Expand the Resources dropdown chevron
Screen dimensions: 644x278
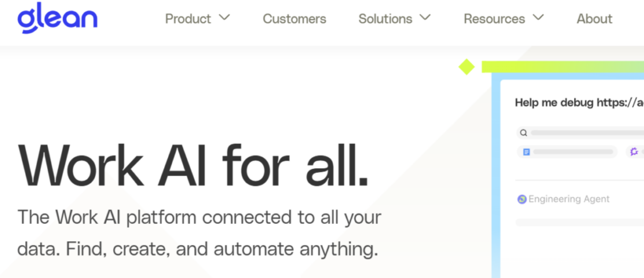tap(538, 18)
